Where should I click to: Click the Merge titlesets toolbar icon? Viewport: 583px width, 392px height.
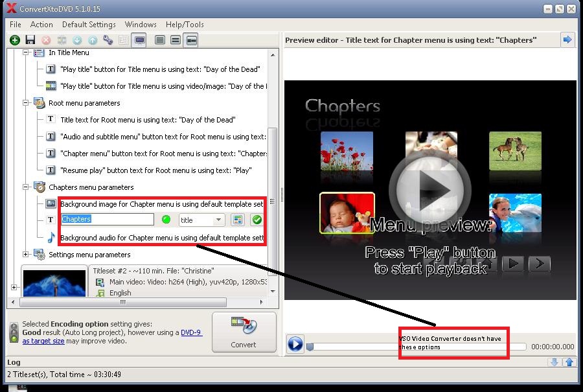click(62, 40)
